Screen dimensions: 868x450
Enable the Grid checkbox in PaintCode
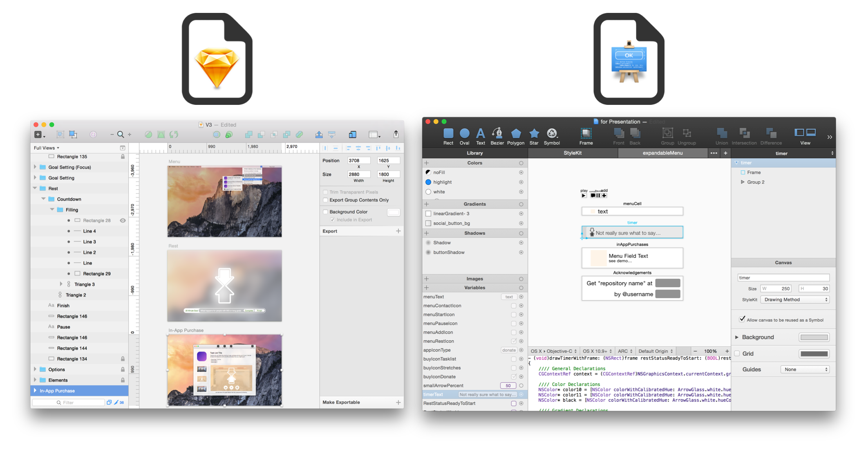[x=737, y=354]
